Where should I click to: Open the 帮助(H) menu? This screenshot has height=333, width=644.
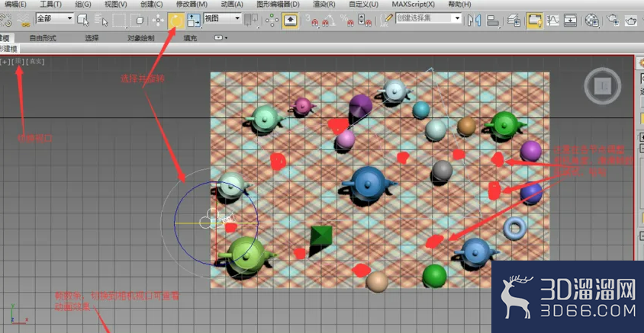[x=459, y=5]
